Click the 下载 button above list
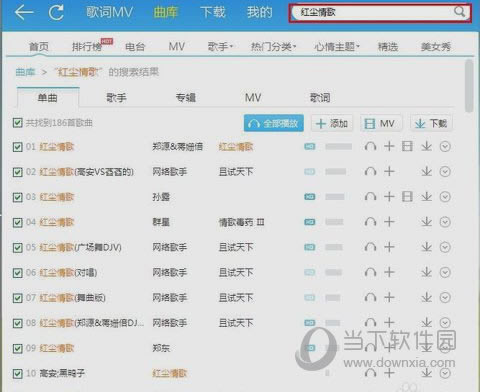This screenshot has height=392, width=480. 431,123
